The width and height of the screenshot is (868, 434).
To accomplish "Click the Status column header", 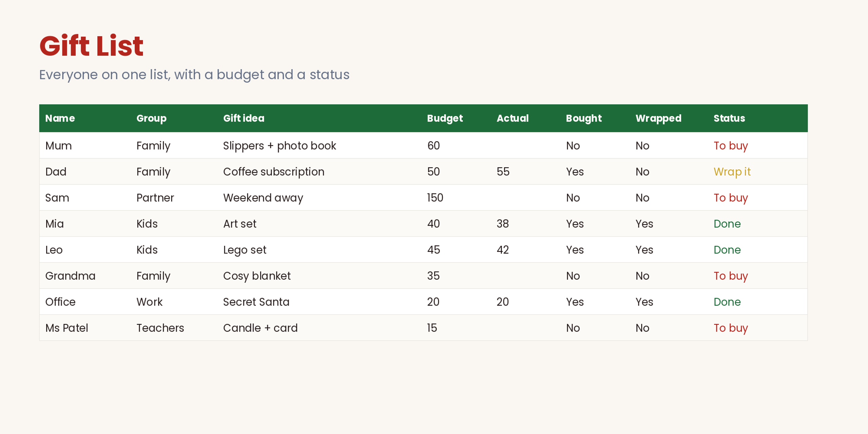I will pyautogui.click(x=729, y=118).
